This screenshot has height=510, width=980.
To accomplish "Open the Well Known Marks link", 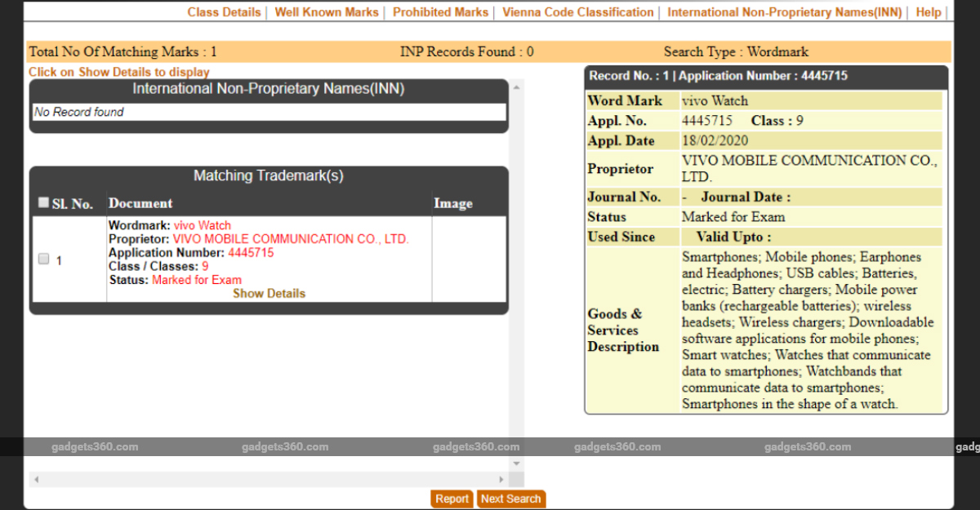I will click(x=327, y=12).
